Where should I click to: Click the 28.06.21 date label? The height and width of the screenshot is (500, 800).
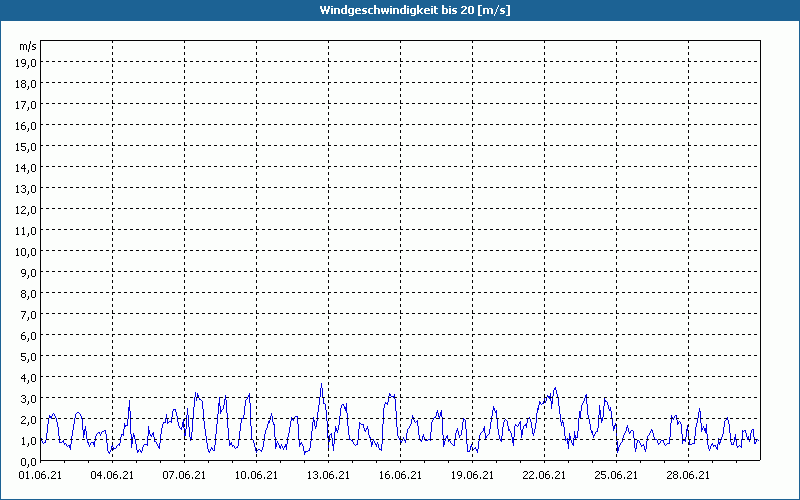(x=688, y=475)
